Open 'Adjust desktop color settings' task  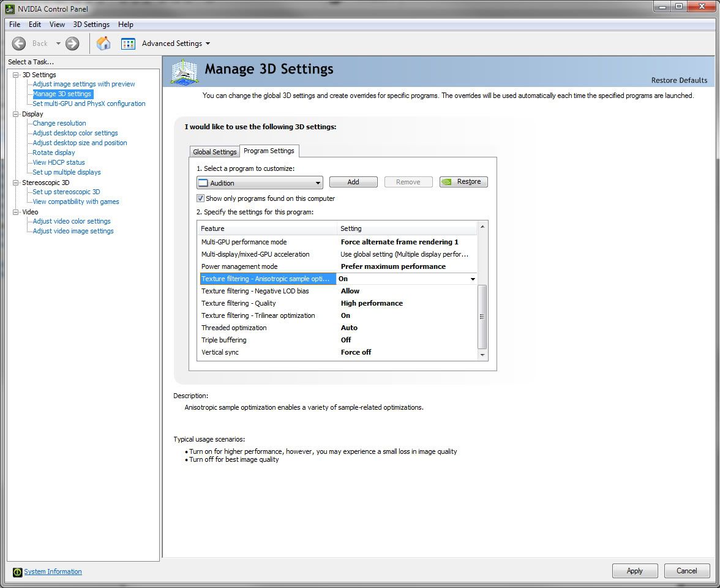point(75,133)
